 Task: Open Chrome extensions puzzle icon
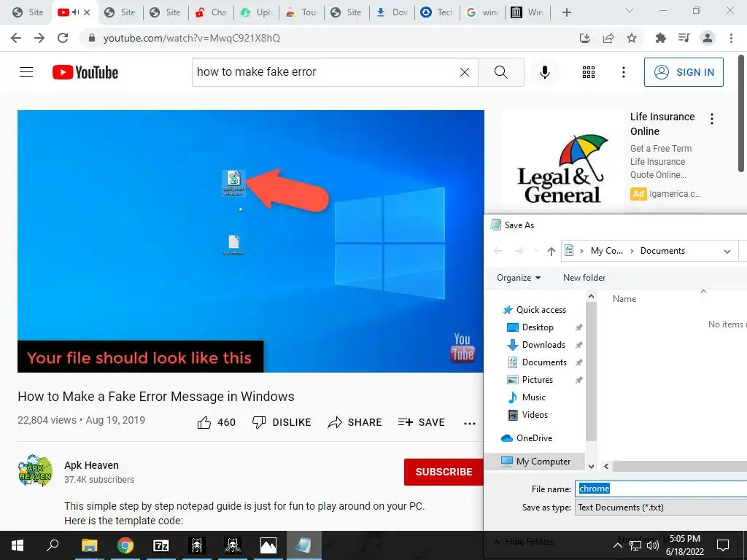click(x=660, y=38)
